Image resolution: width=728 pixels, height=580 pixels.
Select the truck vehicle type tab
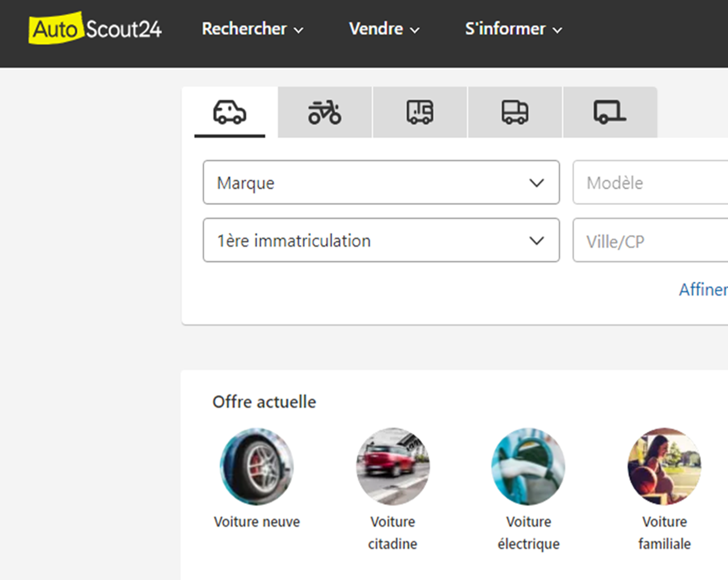pos(514,112)
